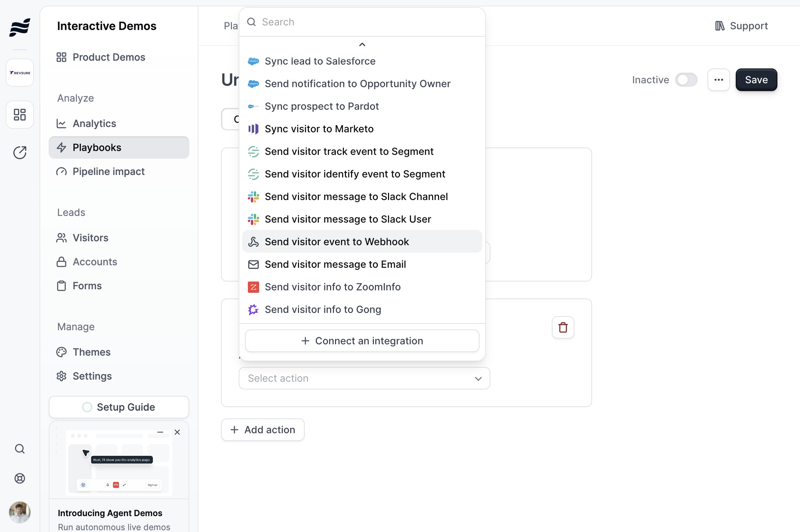The height and width of the screenshot is (532, 800).
Task: Click the red trash delete icon
Action: coord(563,327)
